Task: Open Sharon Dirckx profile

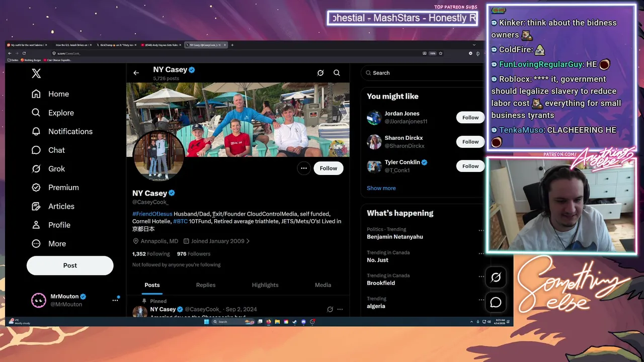Action: [x=404, y=138]
